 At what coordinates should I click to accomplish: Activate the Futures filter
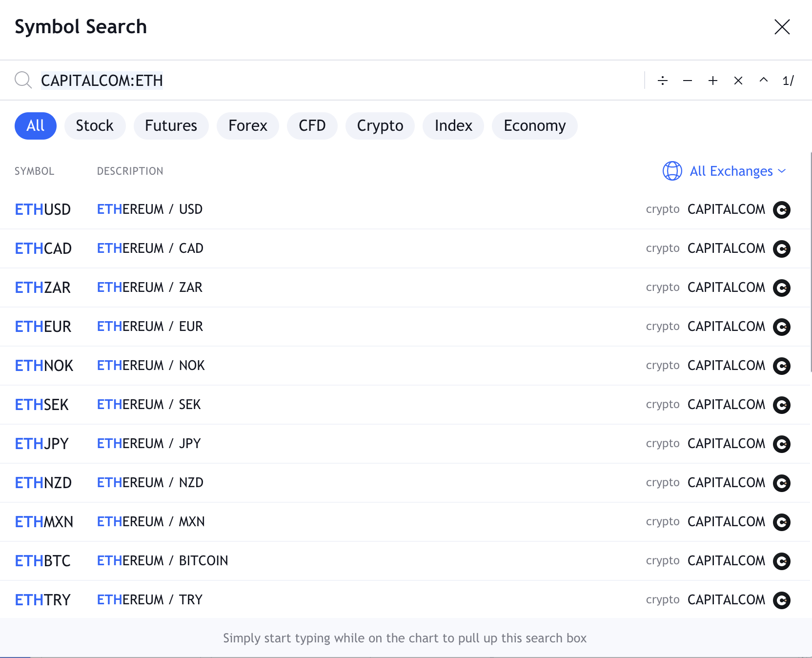[x=171, y=125]
